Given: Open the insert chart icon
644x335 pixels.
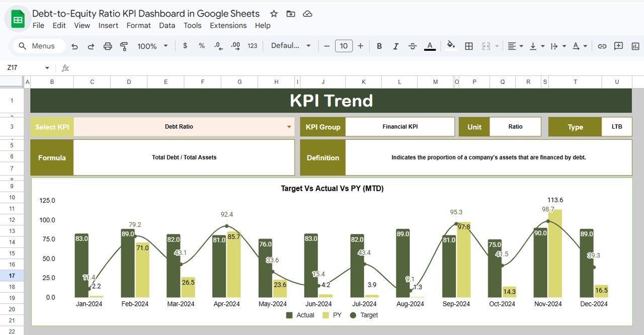Looking at the screenshot, I should [635, 46].
